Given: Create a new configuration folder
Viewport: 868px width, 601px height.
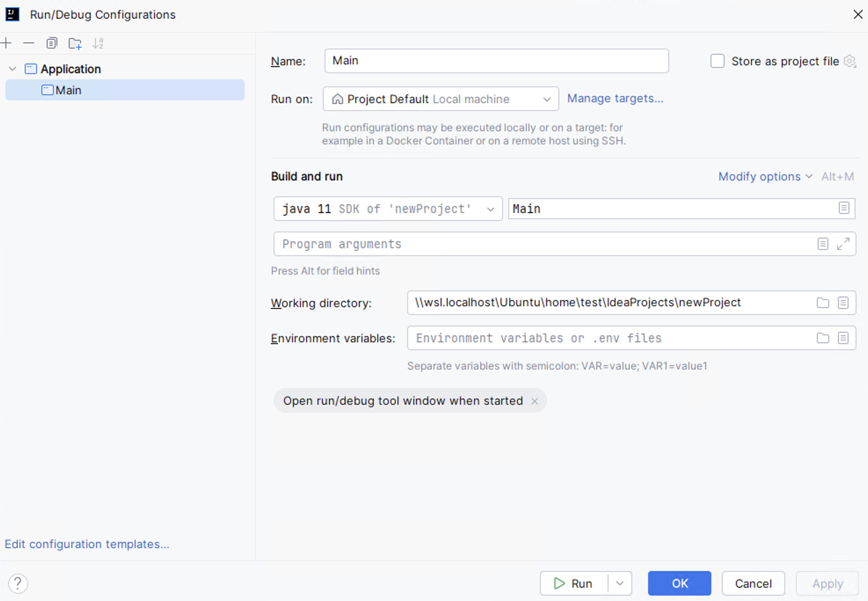Looking at the screenshot, I should pyautogui.click(x=75, y=43).
